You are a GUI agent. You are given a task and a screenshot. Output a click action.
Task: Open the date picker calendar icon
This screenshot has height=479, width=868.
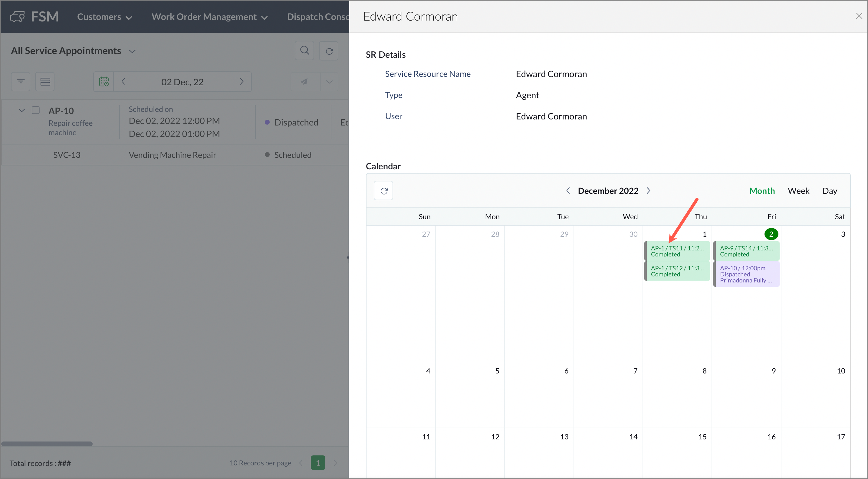coord(104,81)
